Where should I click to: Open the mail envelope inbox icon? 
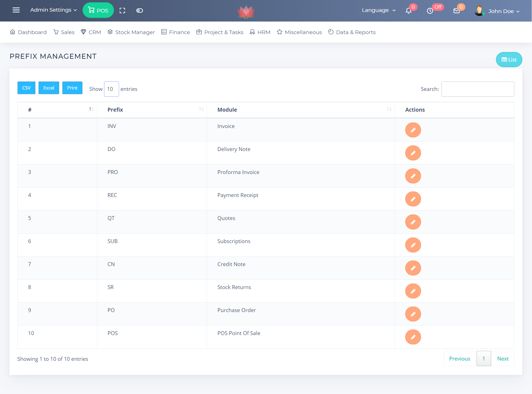pos(456,11)
